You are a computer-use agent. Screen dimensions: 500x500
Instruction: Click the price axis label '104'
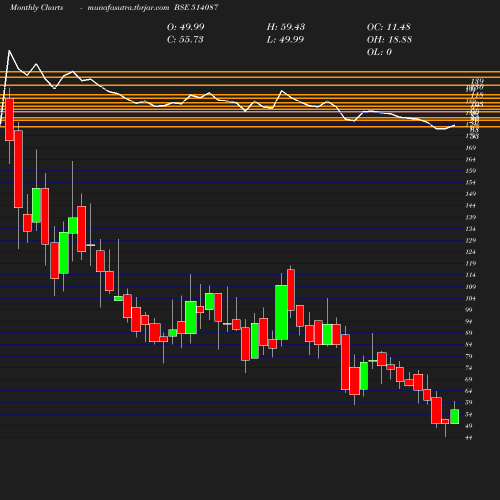point(471,298)
